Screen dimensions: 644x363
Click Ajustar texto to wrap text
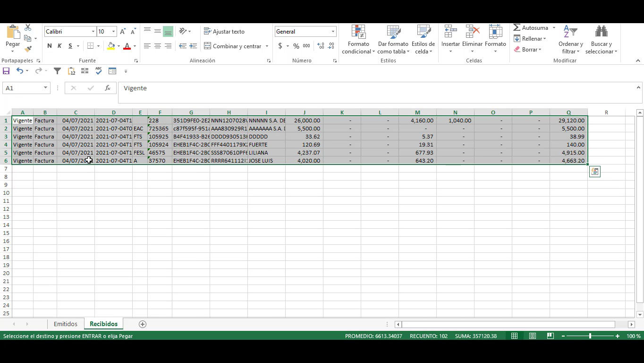tap(224, 32)
